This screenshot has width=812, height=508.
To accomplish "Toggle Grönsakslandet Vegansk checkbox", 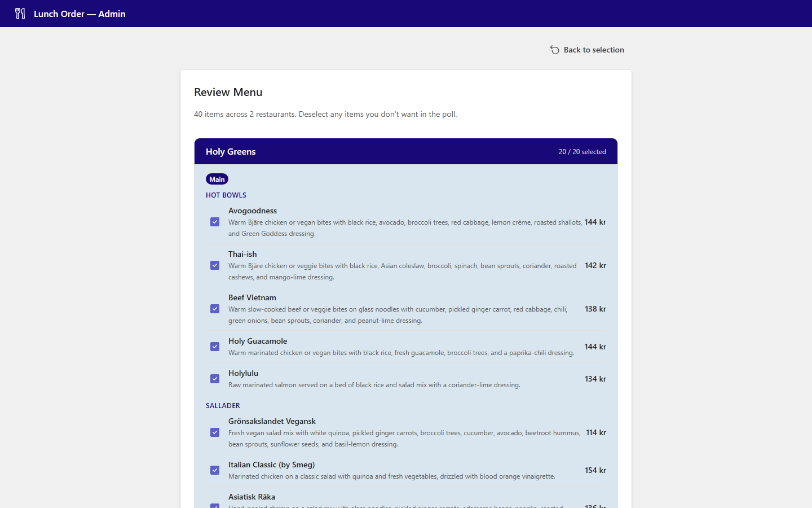I will [x=215, y=432].
